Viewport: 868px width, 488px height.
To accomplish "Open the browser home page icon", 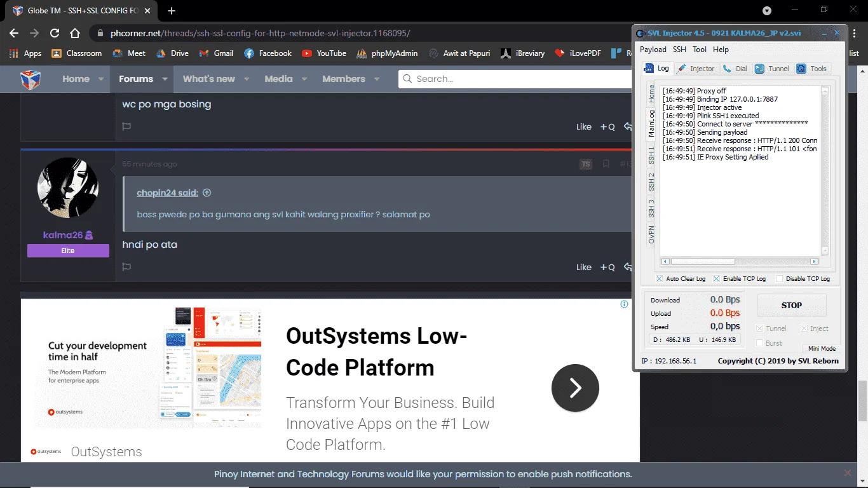I will (x=75, y=33).
